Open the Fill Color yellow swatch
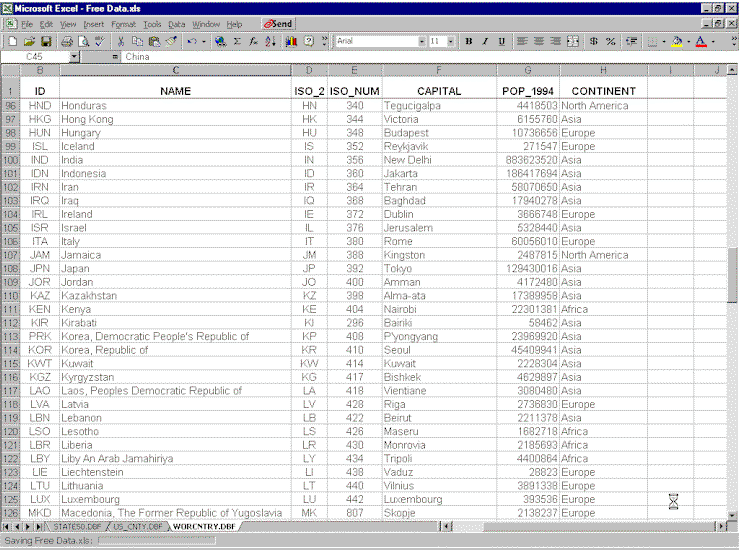 click(677, 42)
